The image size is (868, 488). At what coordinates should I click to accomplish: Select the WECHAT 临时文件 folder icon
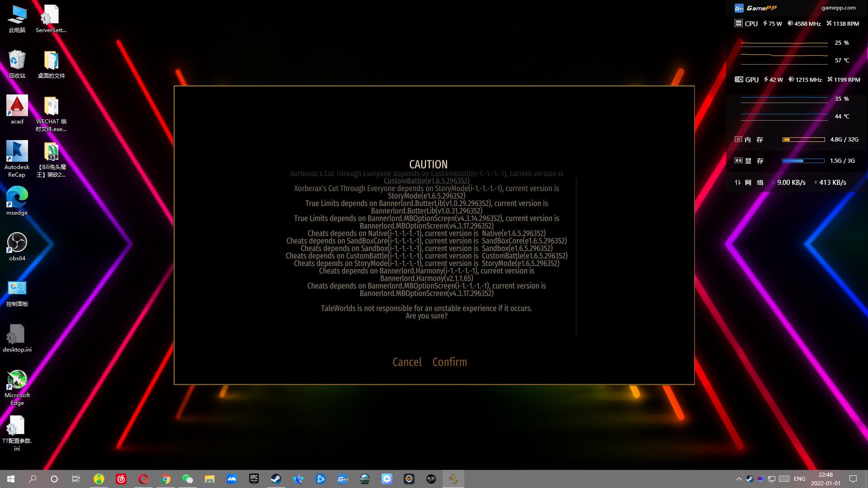pyautogui.click(x=51, y=114)
